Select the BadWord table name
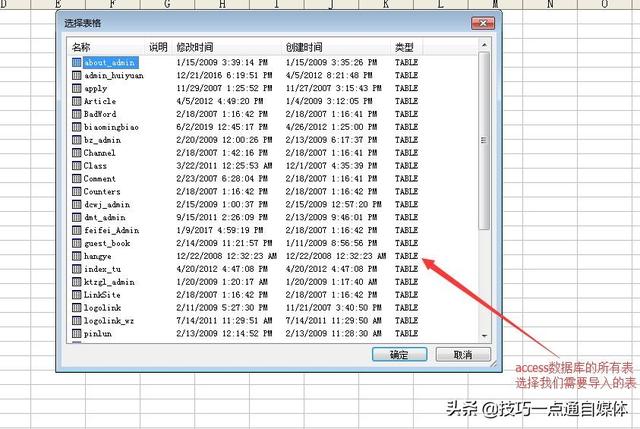This screenshot has height=429, width=640. click(100, 114)
